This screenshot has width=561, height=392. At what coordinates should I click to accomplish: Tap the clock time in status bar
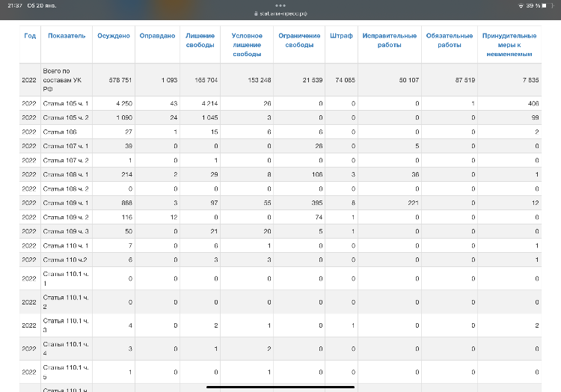tap(15, 6)
